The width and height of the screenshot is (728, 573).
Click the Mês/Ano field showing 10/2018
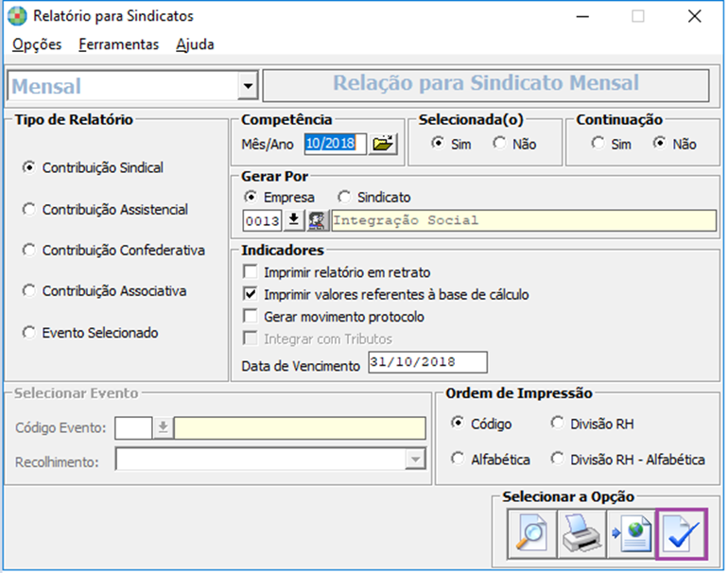point(336,144)
